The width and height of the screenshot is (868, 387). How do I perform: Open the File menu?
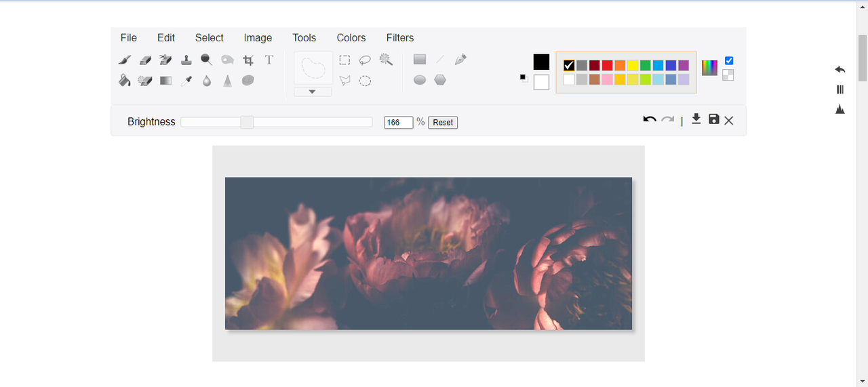point(129,38)
